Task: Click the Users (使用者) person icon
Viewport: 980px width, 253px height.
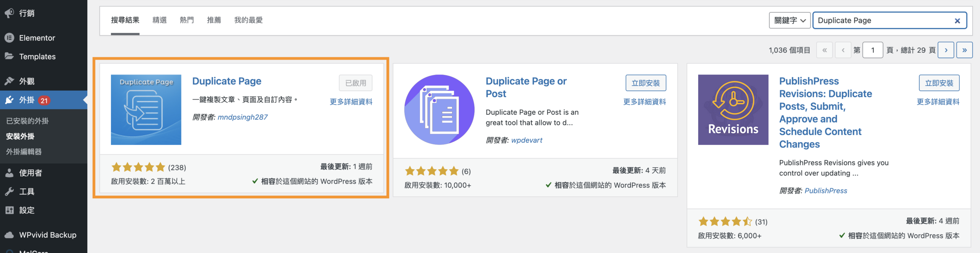Action: pyautogui.click(x=9, y=173)
